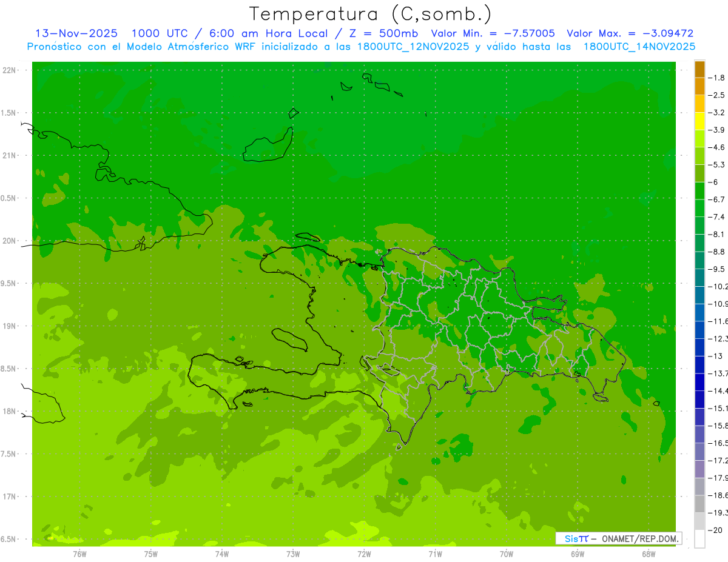Screen dimensions: 728x562
Task: Click the "Valor Max. = -3.09472" readout
Action: [x=630, y=33]
